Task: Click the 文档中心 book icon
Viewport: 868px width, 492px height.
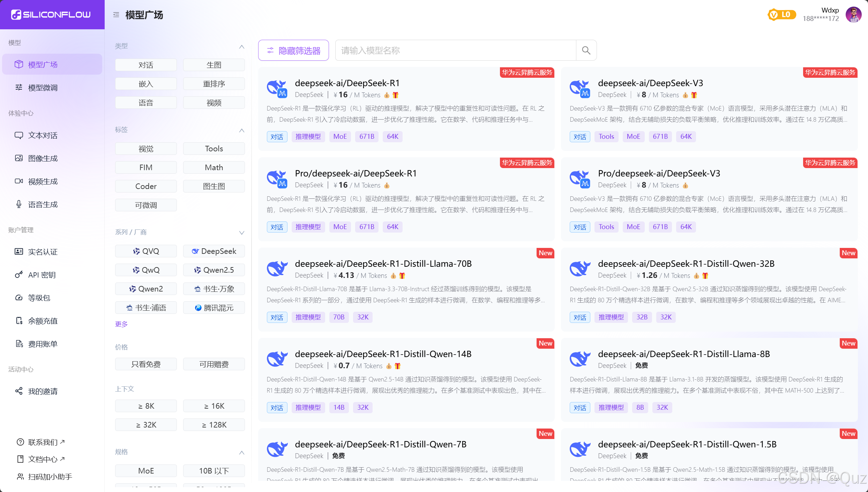Action: (21, 459)
